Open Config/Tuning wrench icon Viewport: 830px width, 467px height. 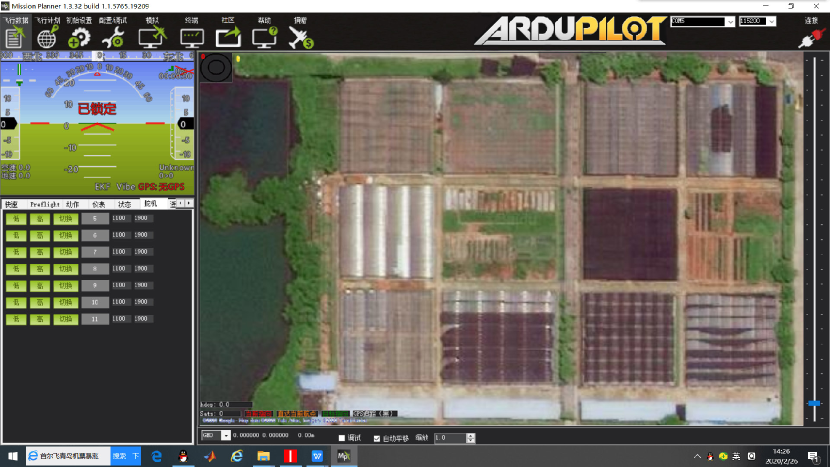[x=113, y=37]
